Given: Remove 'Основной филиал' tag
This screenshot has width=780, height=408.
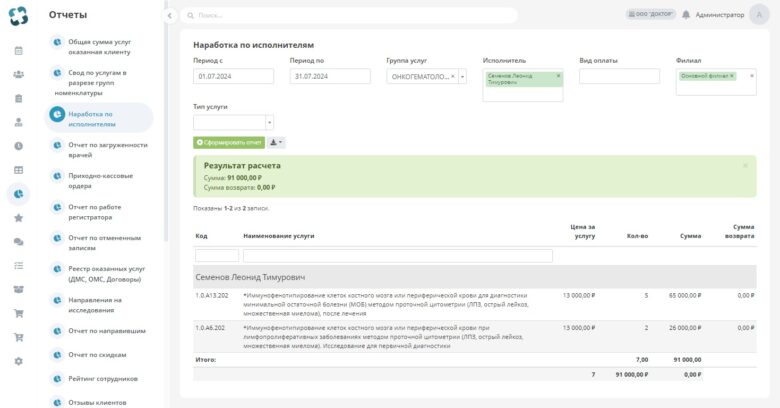Looking at the screenshot, I should 732,76.
